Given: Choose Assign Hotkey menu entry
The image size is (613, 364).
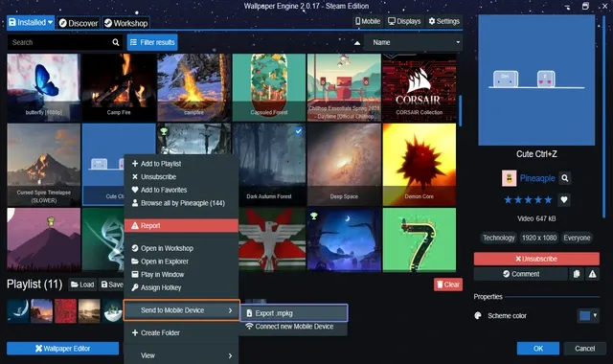Looking at the screenshot, I should (181, 287).
